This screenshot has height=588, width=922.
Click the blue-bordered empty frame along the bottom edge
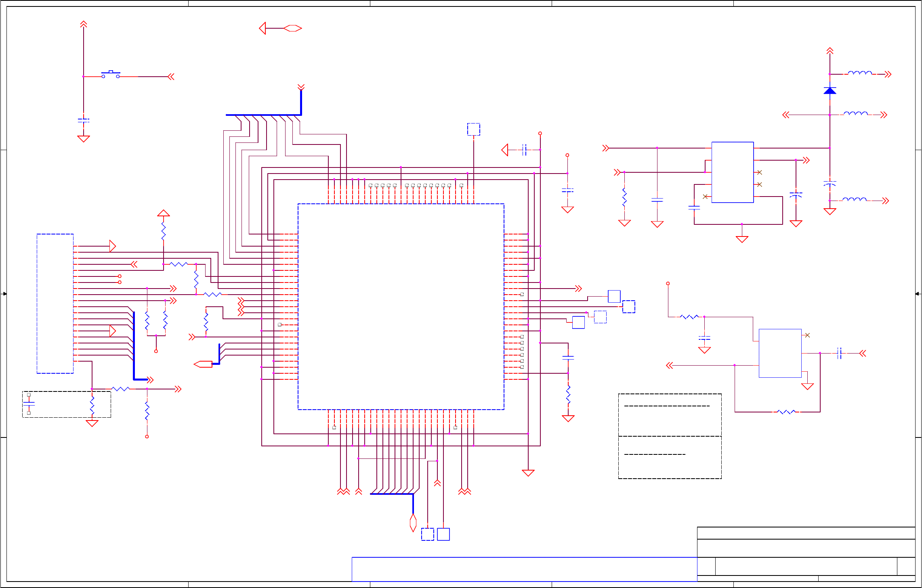(x=524, y=569)
